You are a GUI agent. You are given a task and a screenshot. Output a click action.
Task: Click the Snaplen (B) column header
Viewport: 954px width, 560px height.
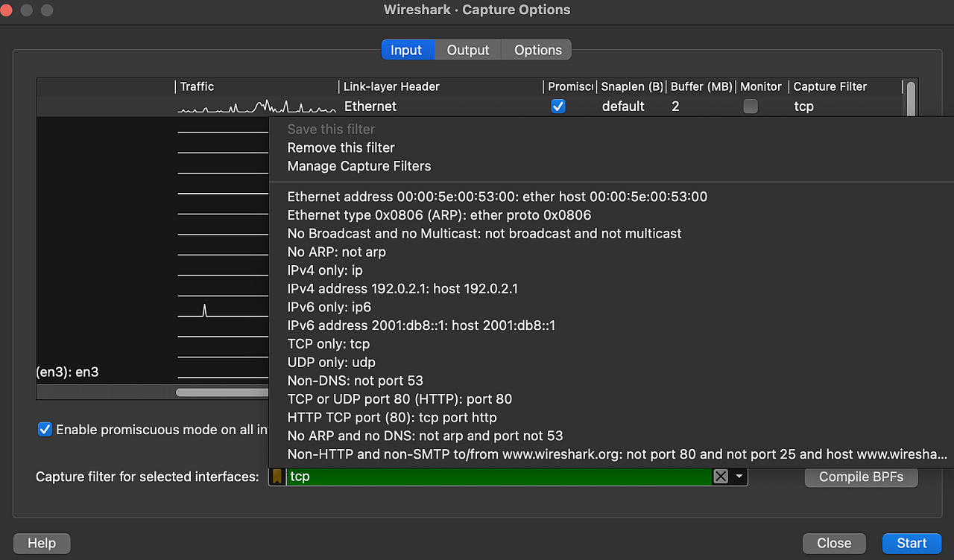[632, 86]
